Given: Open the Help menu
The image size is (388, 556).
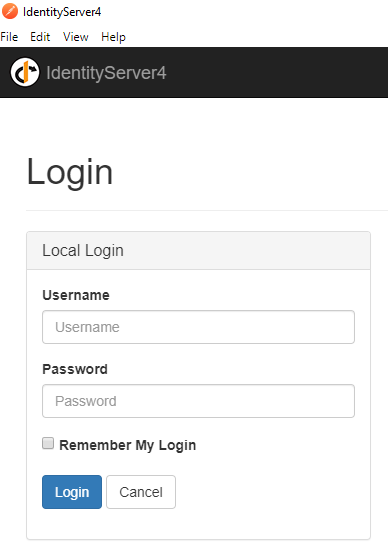Looking at the screenshot, I should tap(113, 37).
